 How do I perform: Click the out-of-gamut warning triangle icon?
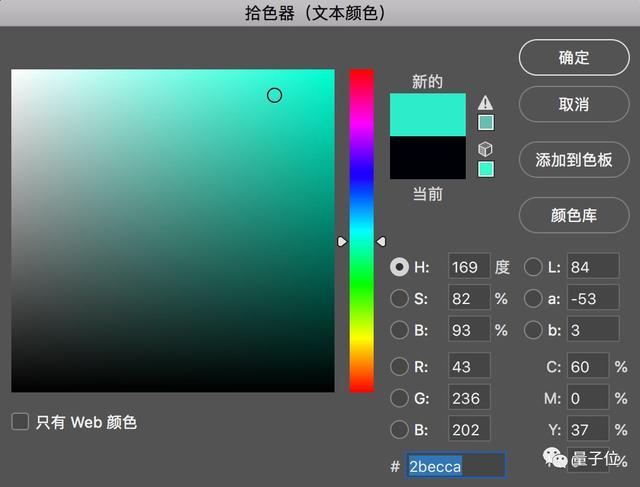(486, 102)
